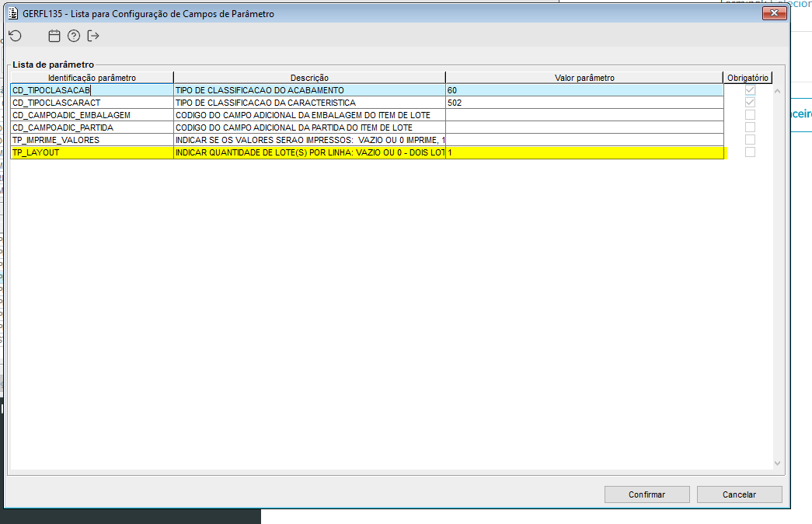Screen dimensions: 812x524
Task: Click the exit arrow toolbar icon
Action: point(93,36)
